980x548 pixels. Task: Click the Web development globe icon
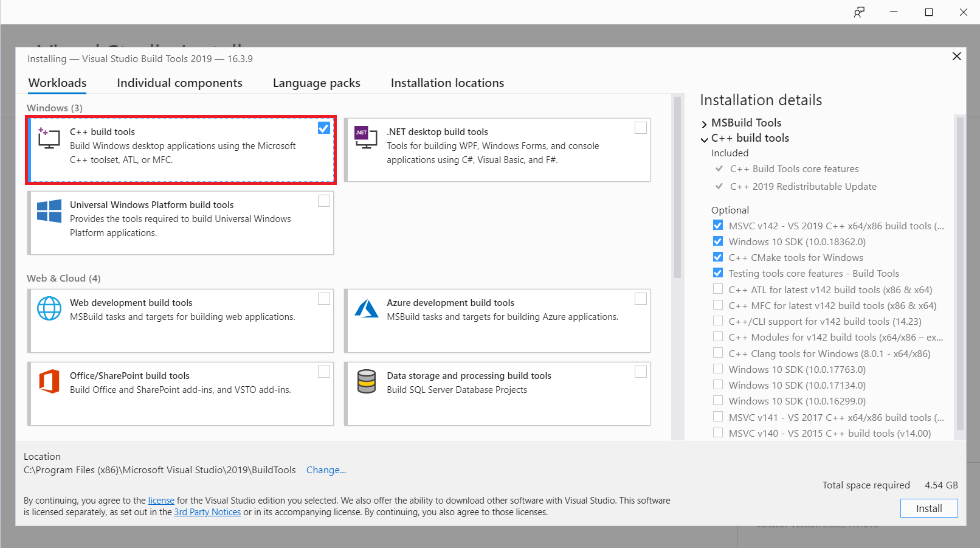49,308
